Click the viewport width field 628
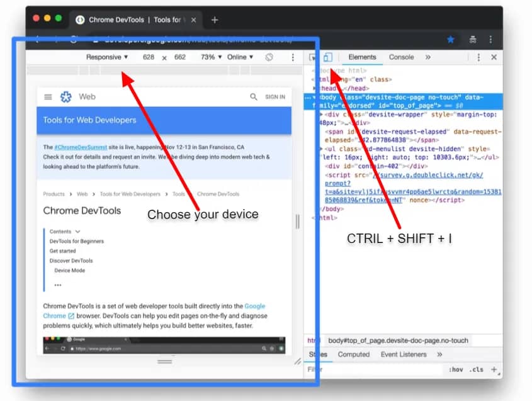Image resolution: width=532 pixels, height=401 pixels. point(149,57)
